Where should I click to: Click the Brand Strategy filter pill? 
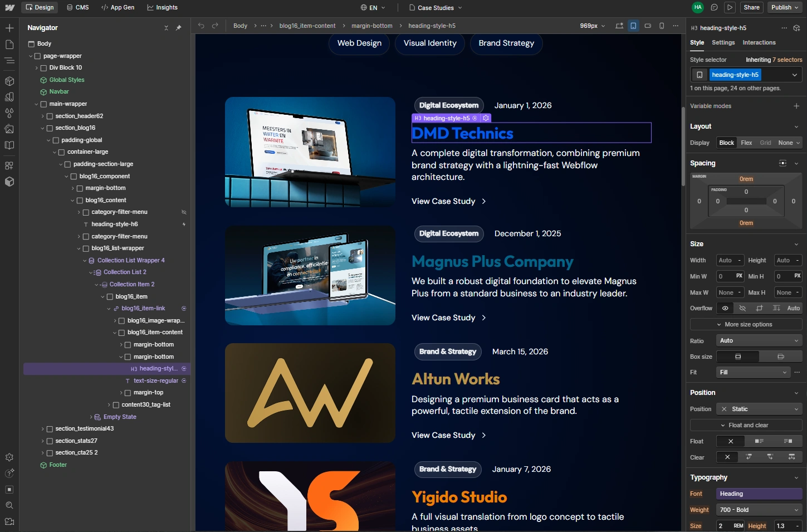506,43
